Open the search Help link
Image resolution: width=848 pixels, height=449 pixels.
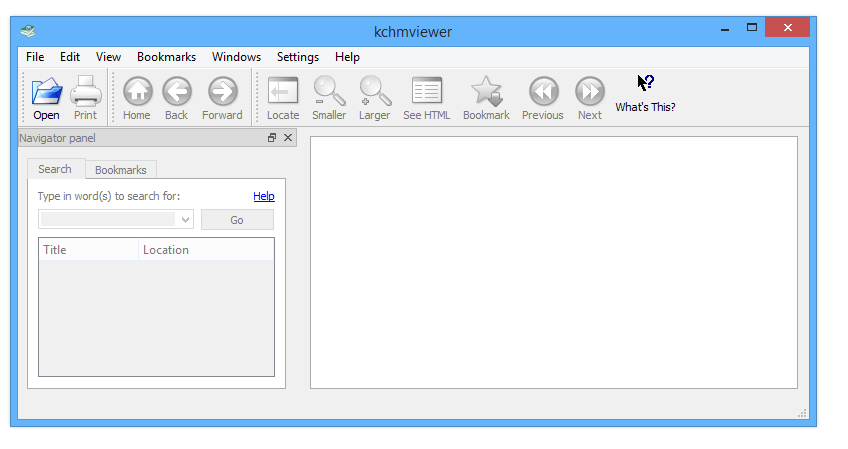[x=264, y=196]
